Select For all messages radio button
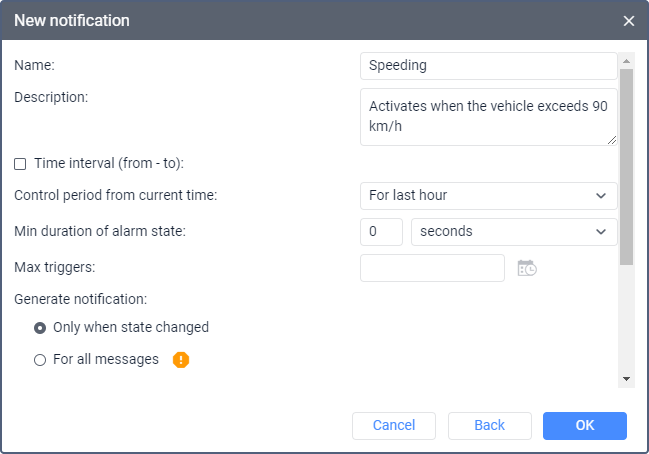Screen dimensions: 649x454 coord(40,360)
